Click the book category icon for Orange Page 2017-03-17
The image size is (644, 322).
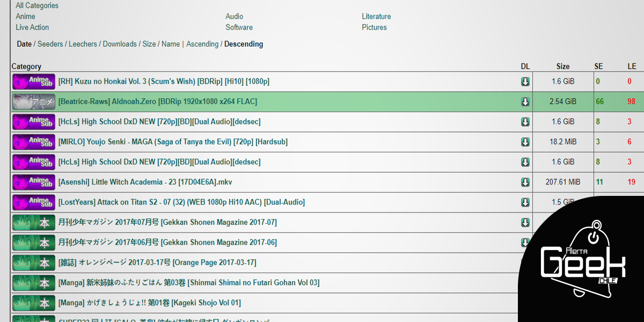[x=34, y=262]
